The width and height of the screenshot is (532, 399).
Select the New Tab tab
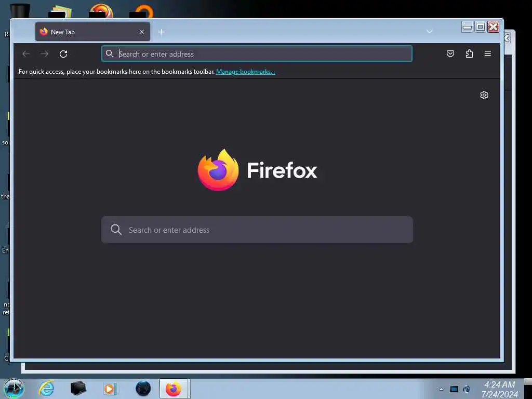92,32
